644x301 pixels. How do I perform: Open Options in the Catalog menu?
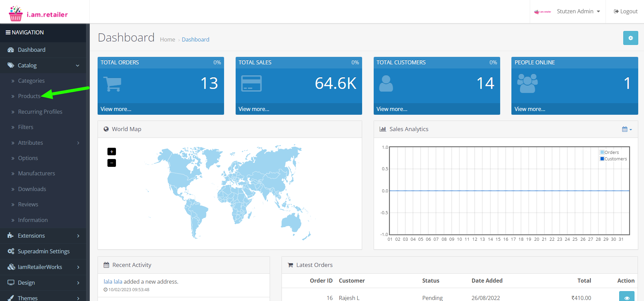(28, 158)
